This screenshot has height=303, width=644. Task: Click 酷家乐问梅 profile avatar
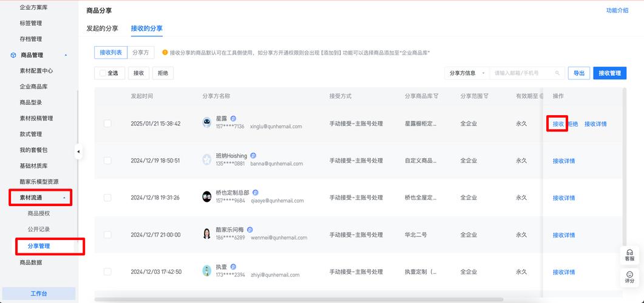206,234
